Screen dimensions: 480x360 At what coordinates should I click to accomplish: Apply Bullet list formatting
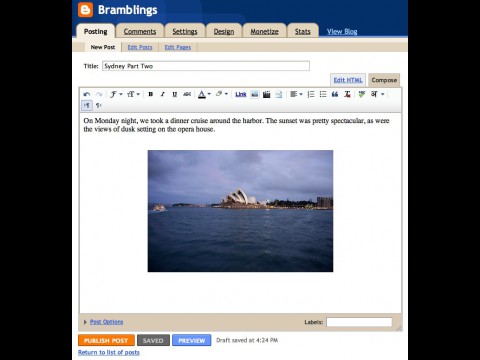pos(323,94)
